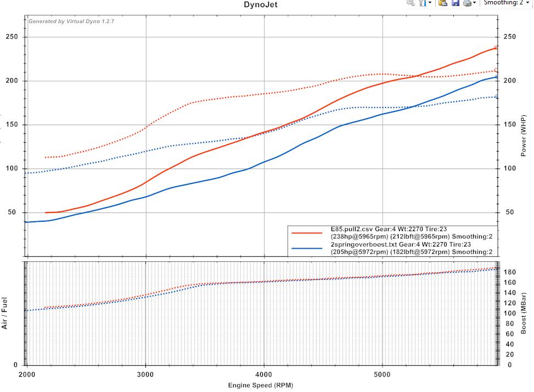The image size is (534, 392).
Task: Click the export graph image icon
Action: tap(443, 3)
